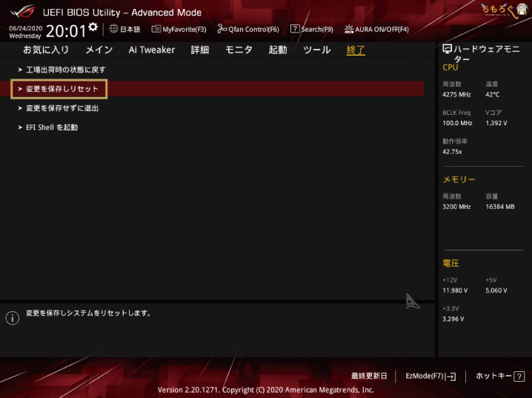Screen dimensions: 532x398
Task: Click the ROG logo in the header
Action: click(x=23, y=11)
